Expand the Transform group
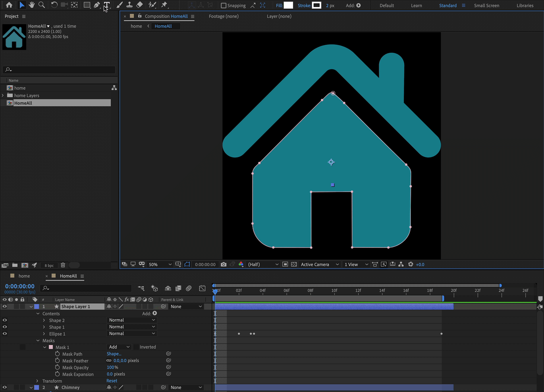This screenshot has width=544, height=392. (38, 381)
